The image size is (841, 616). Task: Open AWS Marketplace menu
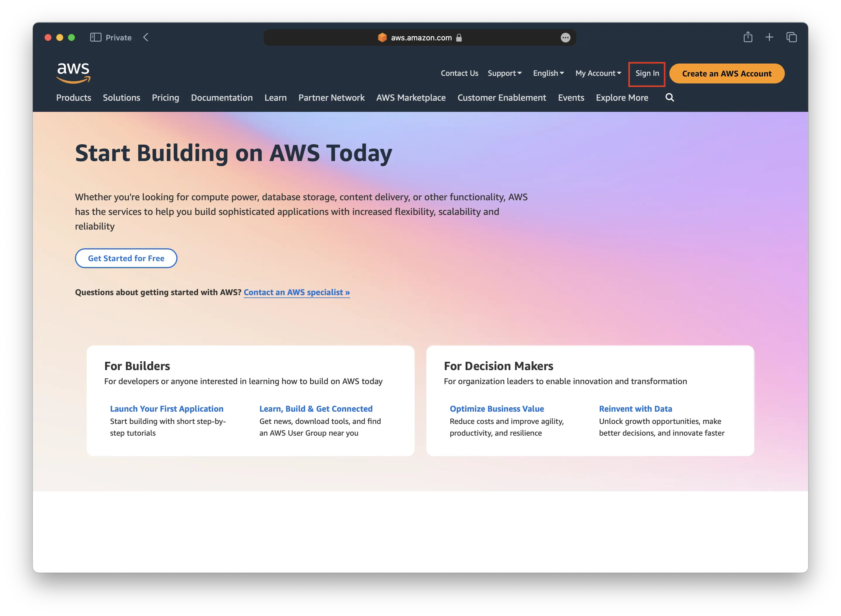(411, 98)
